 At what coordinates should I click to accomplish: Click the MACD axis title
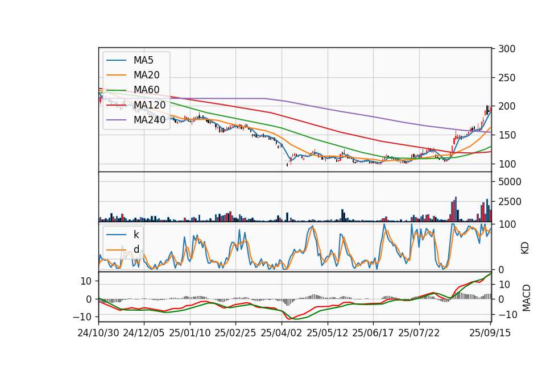[526, 298]
